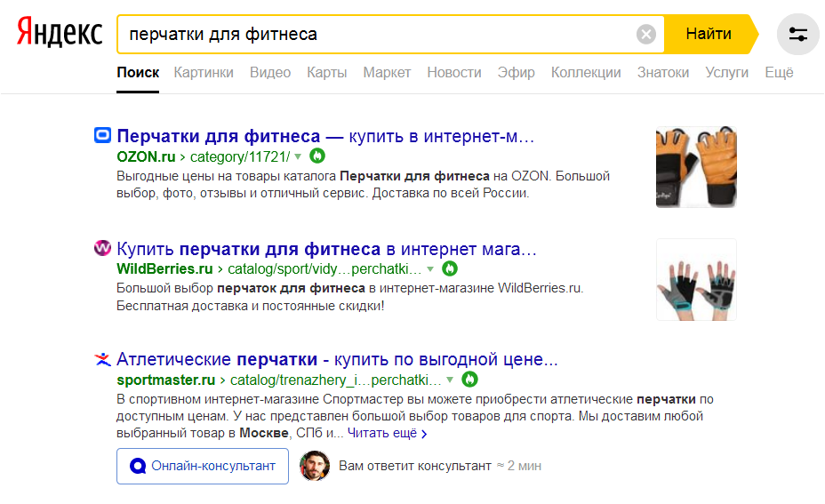Open the brown leather gloves thumbnail
This screenshot has height=504, width=825.
[696, 167]
